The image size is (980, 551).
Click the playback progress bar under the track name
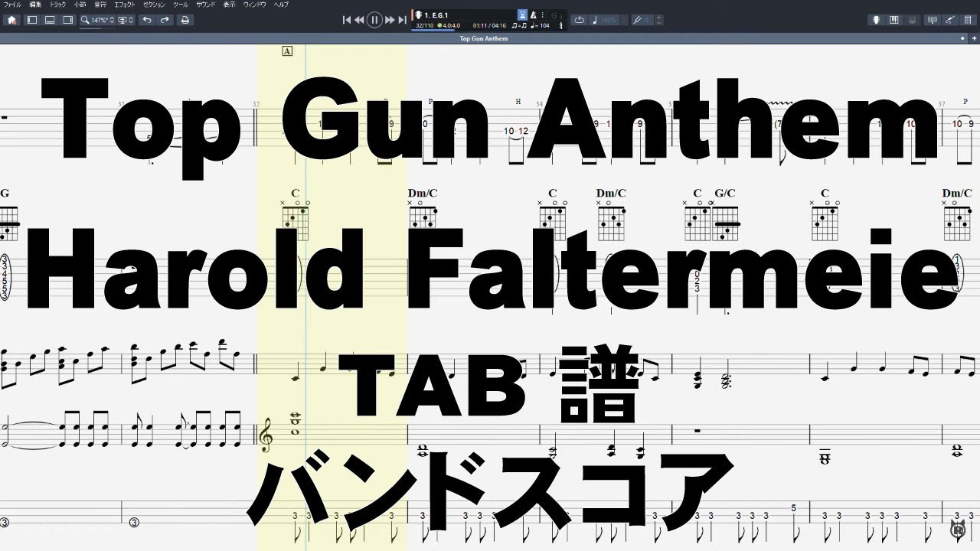coord(433,31)
